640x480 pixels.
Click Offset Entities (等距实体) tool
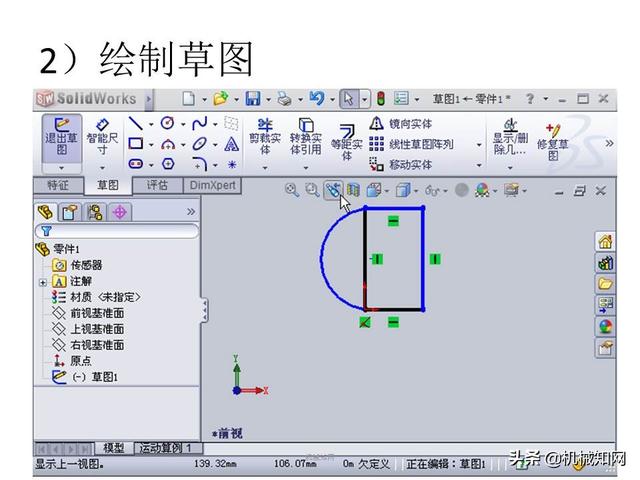347,142
